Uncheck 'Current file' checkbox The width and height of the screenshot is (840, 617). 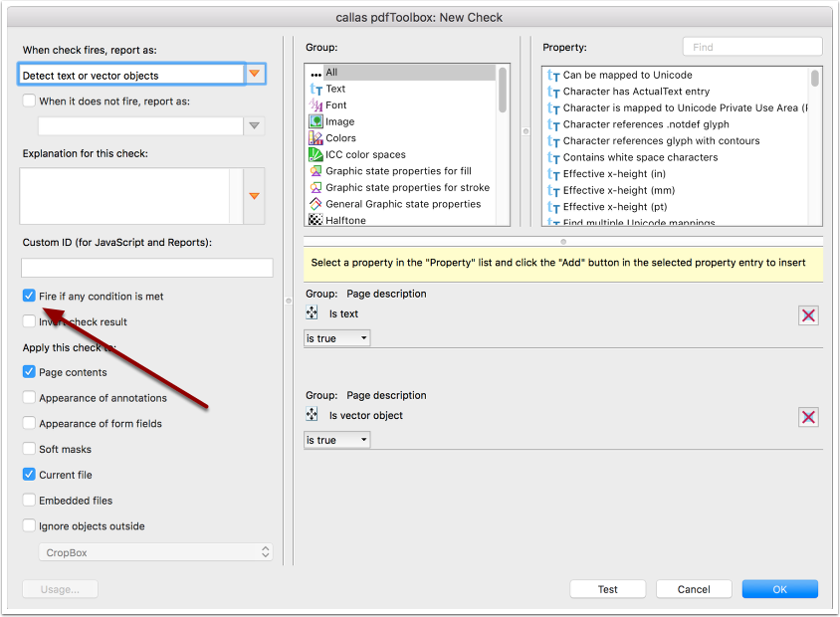click(x=29, y=475)
